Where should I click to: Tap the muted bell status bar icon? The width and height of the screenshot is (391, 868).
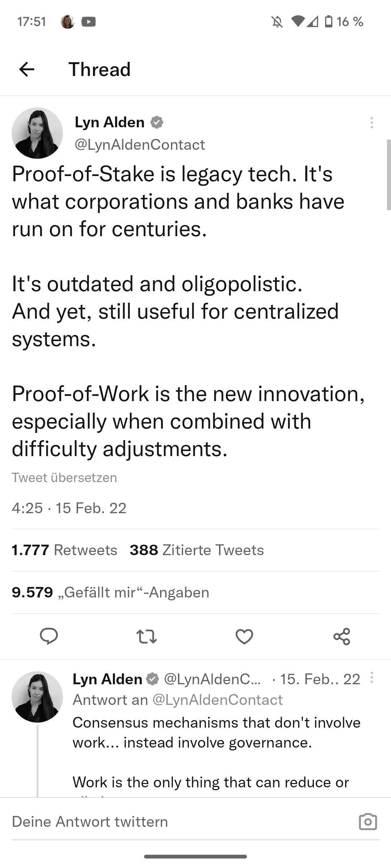277,22
